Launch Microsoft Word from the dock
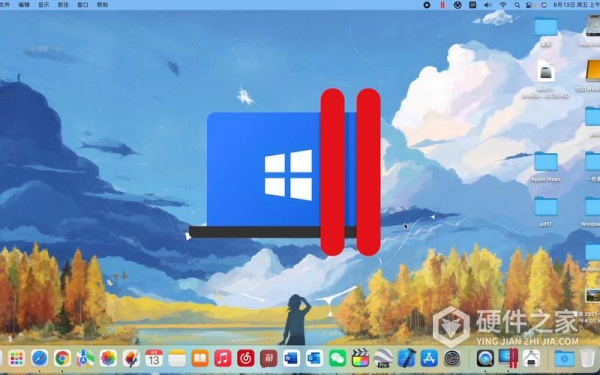The width and height of the screenshot is (600, 375). 292,359
